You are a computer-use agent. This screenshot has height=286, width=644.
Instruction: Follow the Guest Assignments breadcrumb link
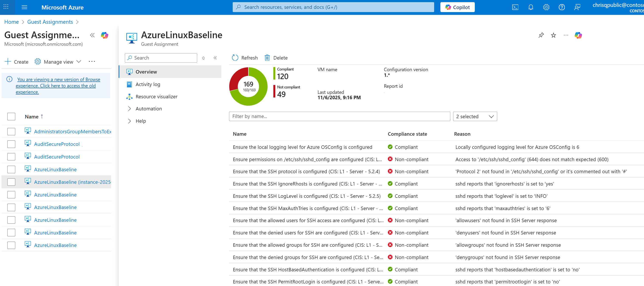(x=50, y=22)
